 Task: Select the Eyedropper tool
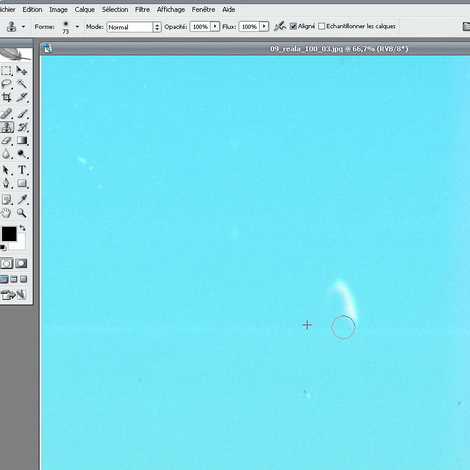point(22,199)
